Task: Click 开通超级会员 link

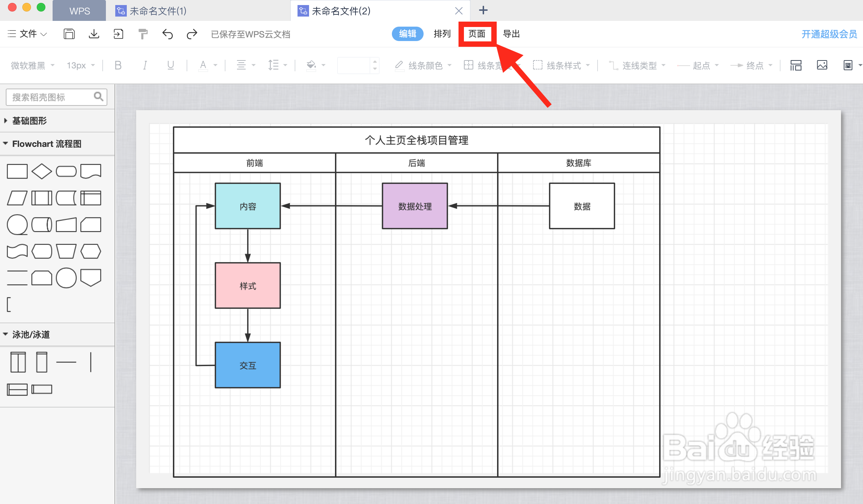Action: click(x=829, y=34)
